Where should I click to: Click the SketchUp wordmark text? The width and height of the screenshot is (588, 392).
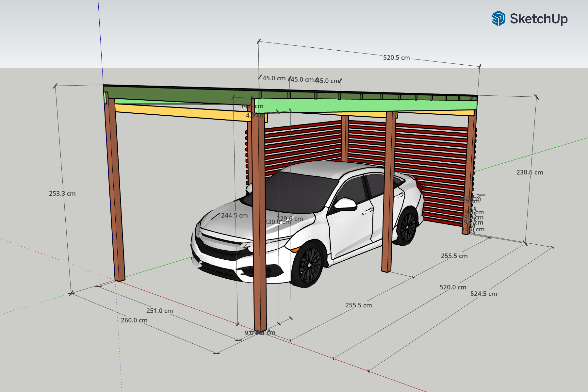pos(538,19)
